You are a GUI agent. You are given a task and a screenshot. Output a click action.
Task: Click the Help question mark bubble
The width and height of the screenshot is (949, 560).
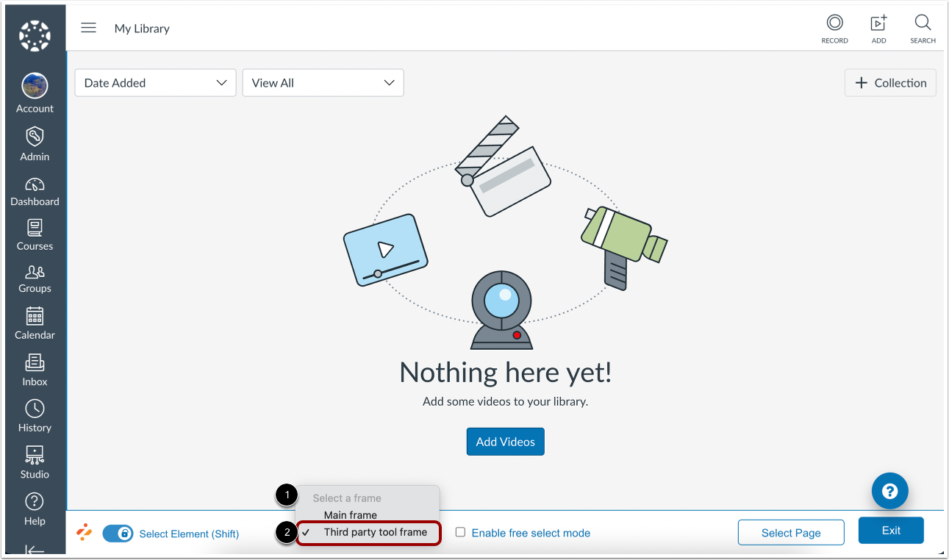coord(889,491)
